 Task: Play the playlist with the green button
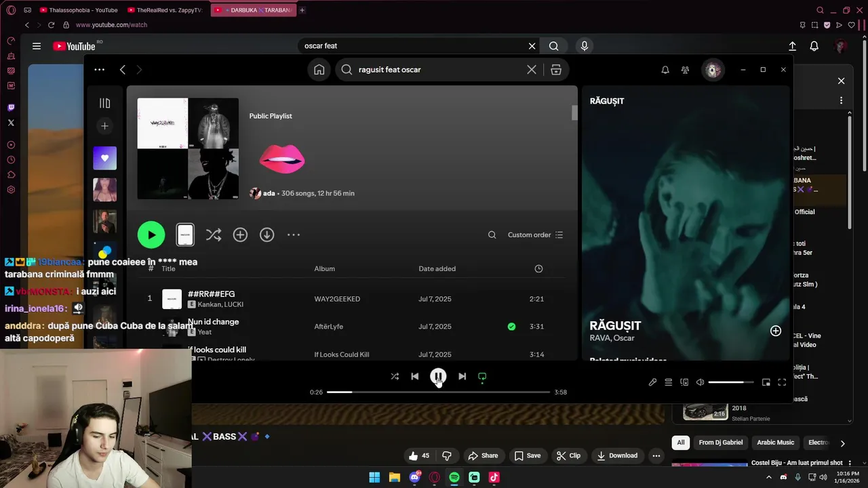click(x=151, y=235)
